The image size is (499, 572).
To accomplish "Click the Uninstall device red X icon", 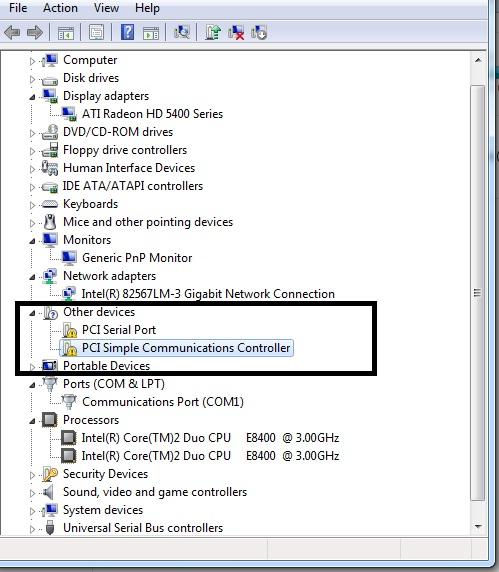I will (x=236, y=32).
